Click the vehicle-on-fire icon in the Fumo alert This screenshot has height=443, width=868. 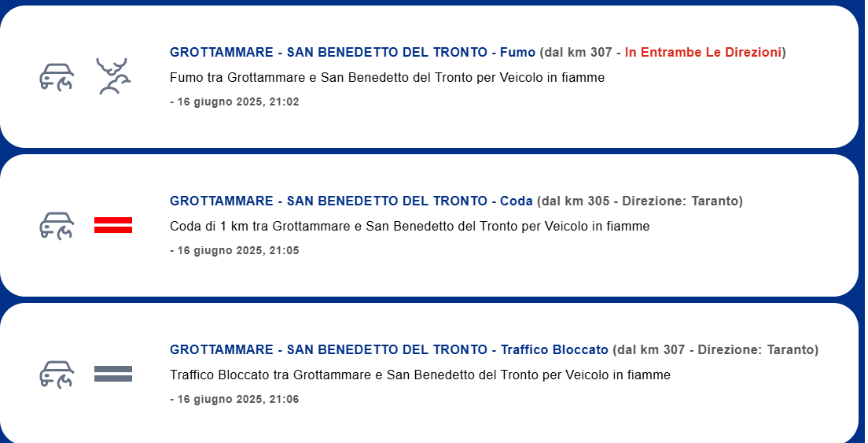[x=57, y=77]
